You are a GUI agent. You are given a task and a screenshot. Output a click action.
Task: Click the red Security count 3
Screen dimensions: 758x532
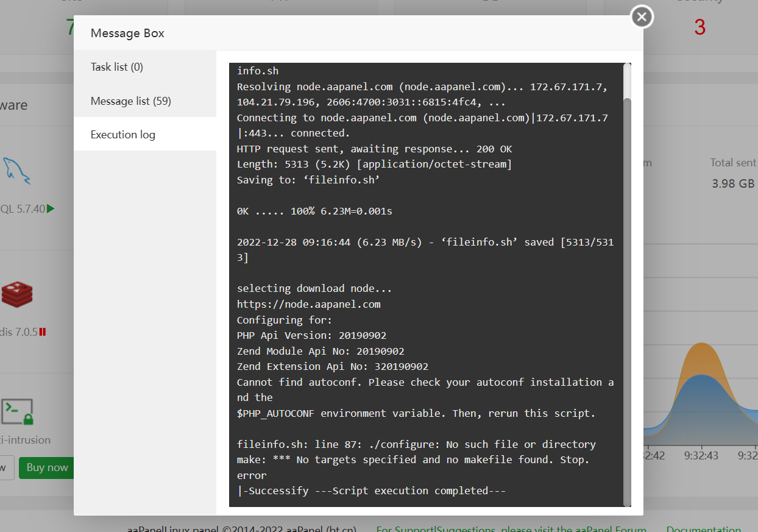point(700,27)
